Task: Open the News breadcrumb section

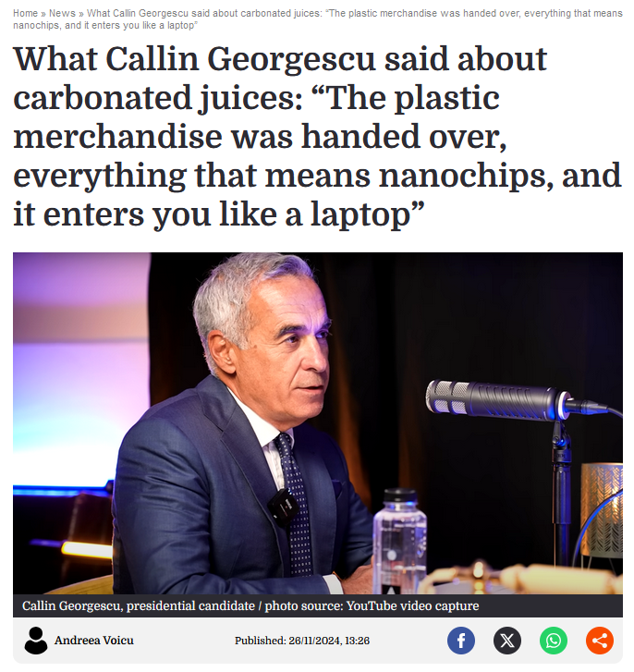Action: point(62,13)
